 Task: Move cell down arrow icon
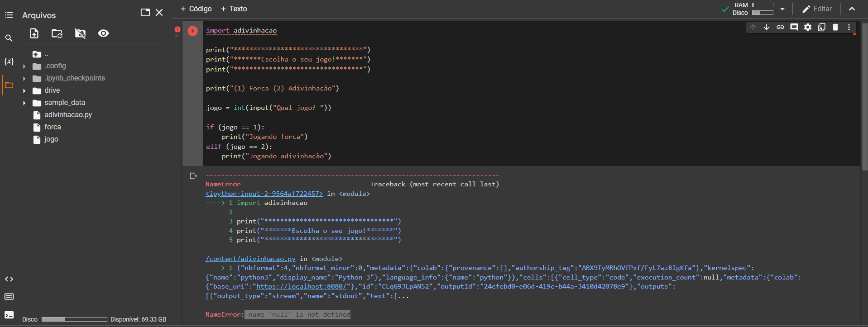766,27
